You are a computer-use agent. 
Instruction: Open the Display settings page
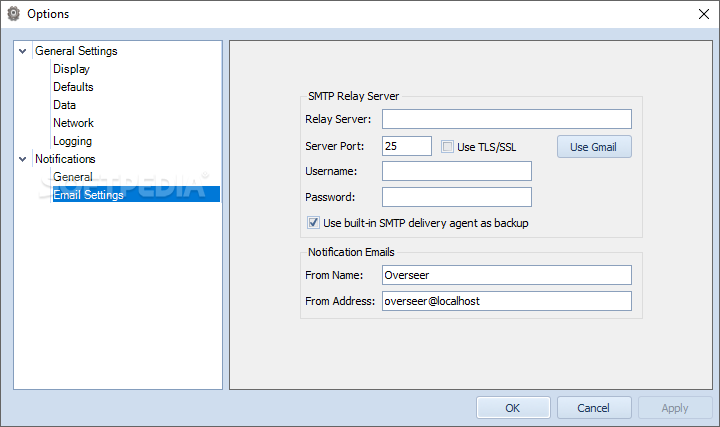click(x=71, y=69)
